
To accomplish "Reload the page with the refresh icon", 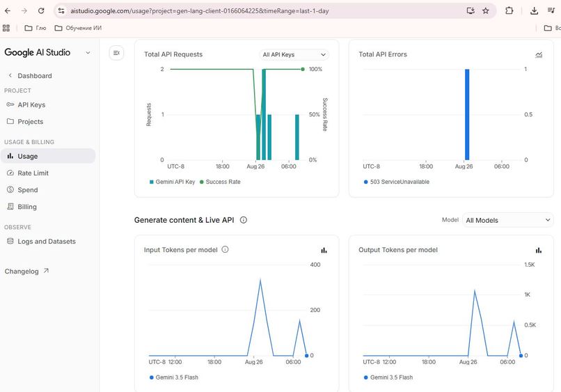I will coord(41,10).
